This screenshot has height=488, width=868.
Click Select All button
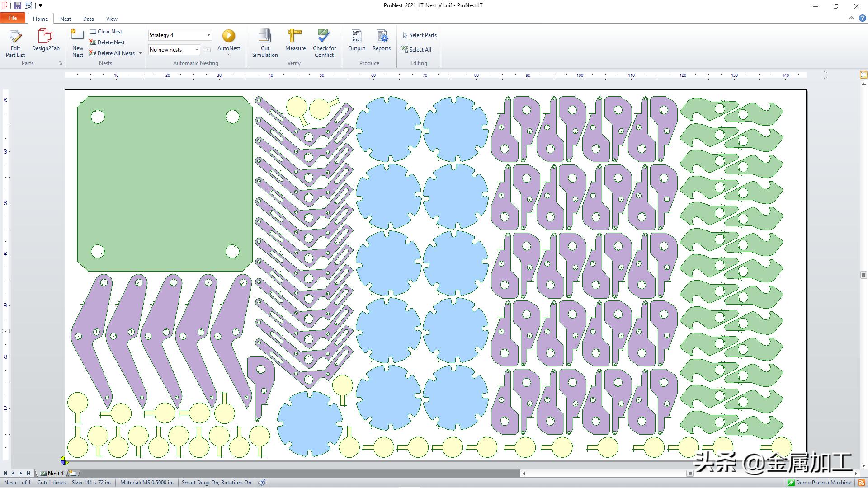tap(416, 50)
